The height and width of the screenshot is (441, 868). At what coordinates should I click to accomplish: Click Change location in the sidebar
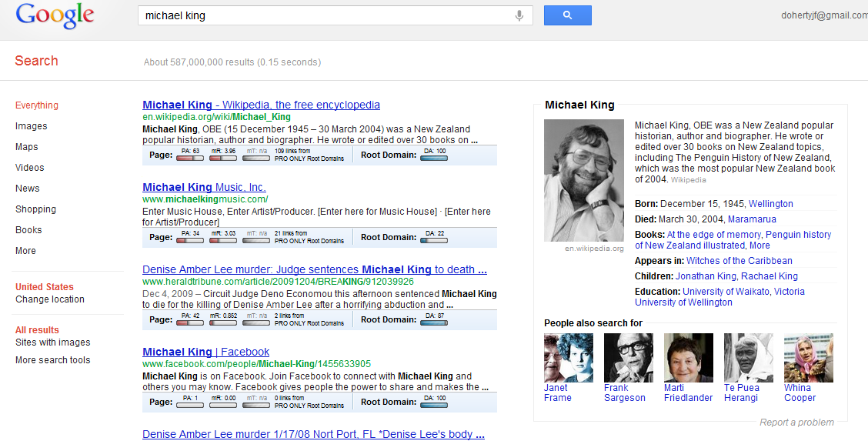point(50,299)
